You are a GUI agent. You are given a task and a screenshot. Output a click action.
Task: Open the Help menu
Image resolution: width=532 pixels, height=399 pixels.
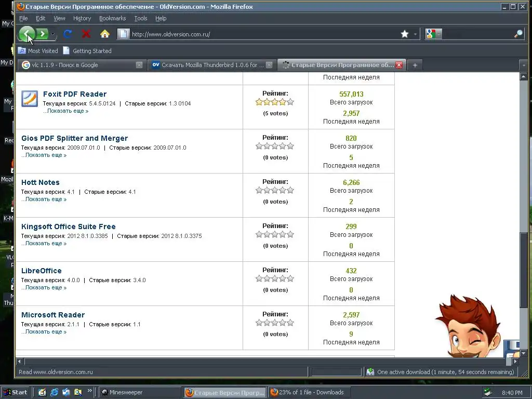[x=161, y=18]
